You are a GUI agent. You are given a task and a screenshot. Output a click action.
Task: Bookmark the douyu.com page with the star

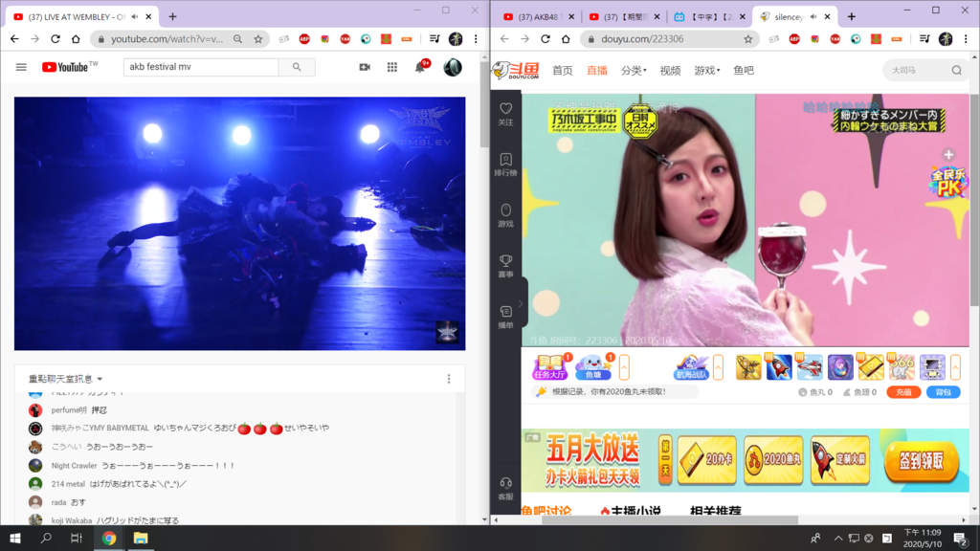[748, 38]
